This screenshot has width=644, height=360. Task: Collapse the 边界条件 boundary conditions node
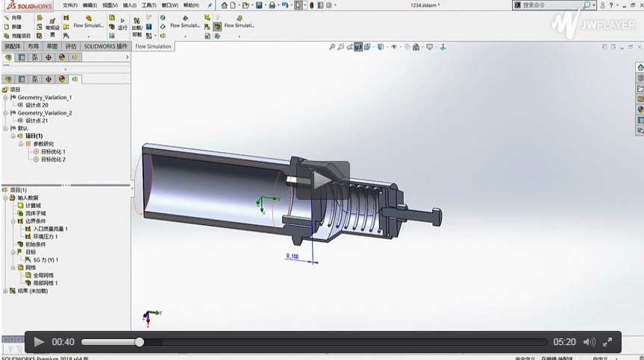tap(12, 221)
